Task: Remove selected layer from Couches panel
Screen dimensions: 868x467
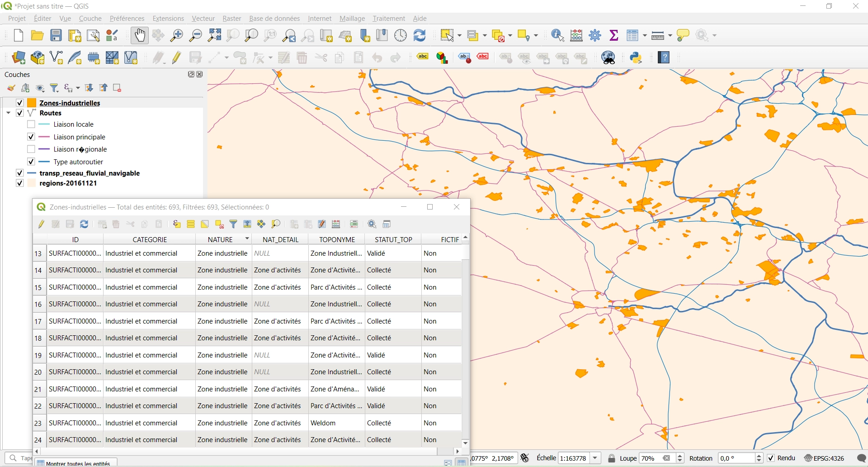Action: click(x=118, y=88)
